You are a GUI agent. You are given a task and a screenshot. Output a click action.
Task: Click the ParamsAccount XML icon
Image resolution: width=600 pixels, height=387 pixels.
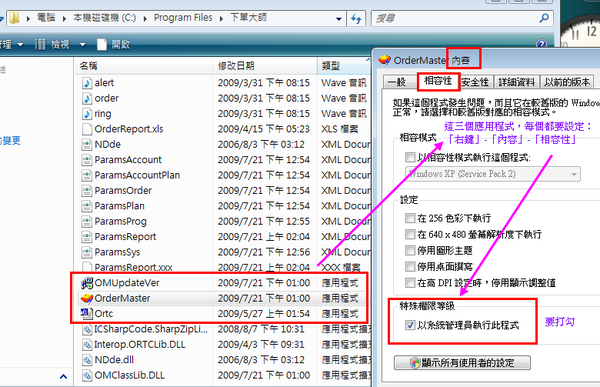click(87, 160)
